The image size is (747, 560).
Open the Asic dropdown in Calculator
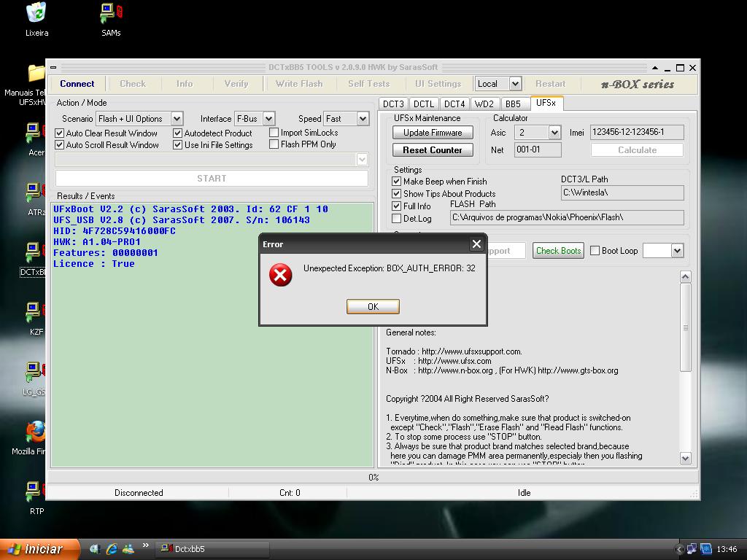[x=554, y=133]
